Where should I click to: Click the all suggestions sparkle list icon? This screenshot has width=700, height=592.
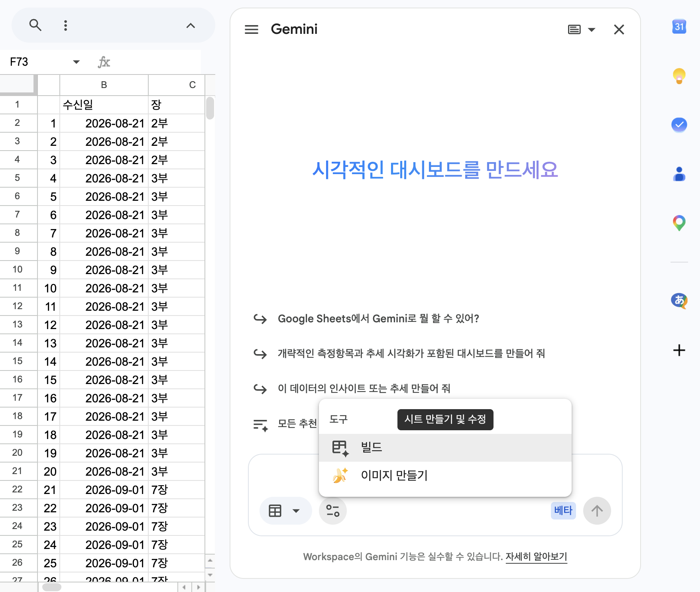tap(261, 425)
